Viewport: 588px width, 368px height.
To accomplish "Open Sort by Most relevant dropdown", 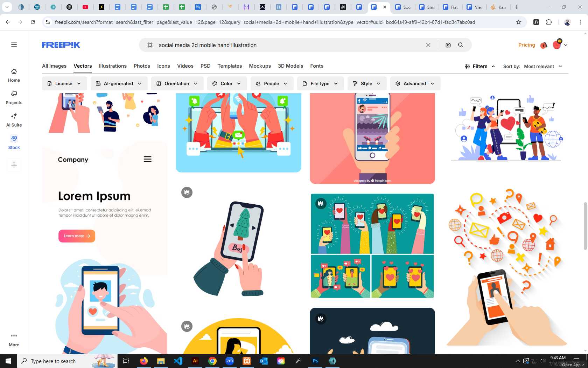I will pos(543,66).
